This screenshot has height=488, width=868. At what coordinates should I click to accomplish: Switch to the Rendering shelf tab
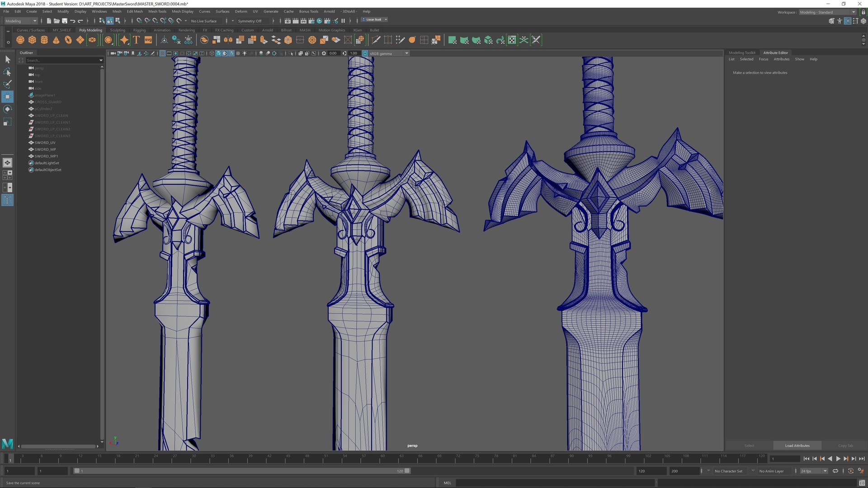click(186, 30)
